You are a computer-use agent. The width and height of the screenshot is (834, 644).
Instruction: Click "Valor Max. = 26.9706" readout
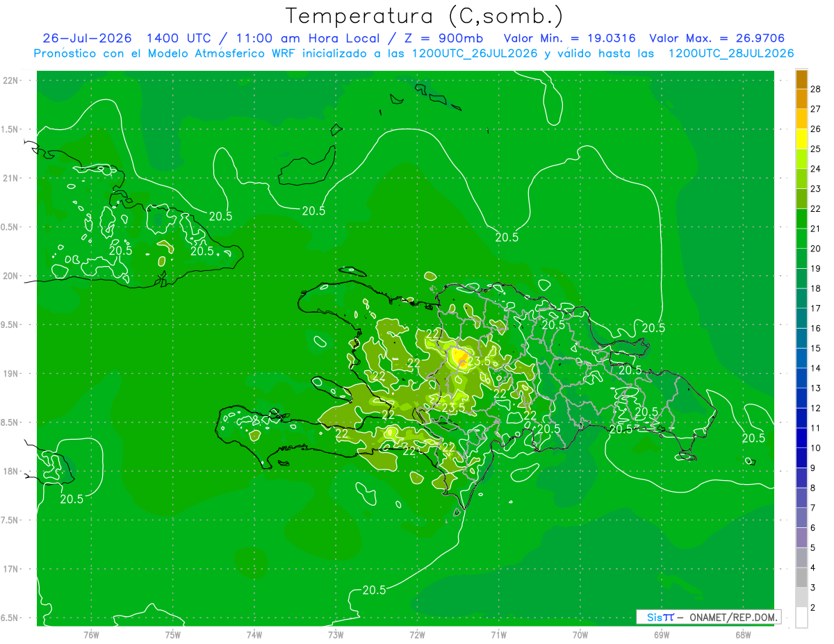click(x=718, y=38)
